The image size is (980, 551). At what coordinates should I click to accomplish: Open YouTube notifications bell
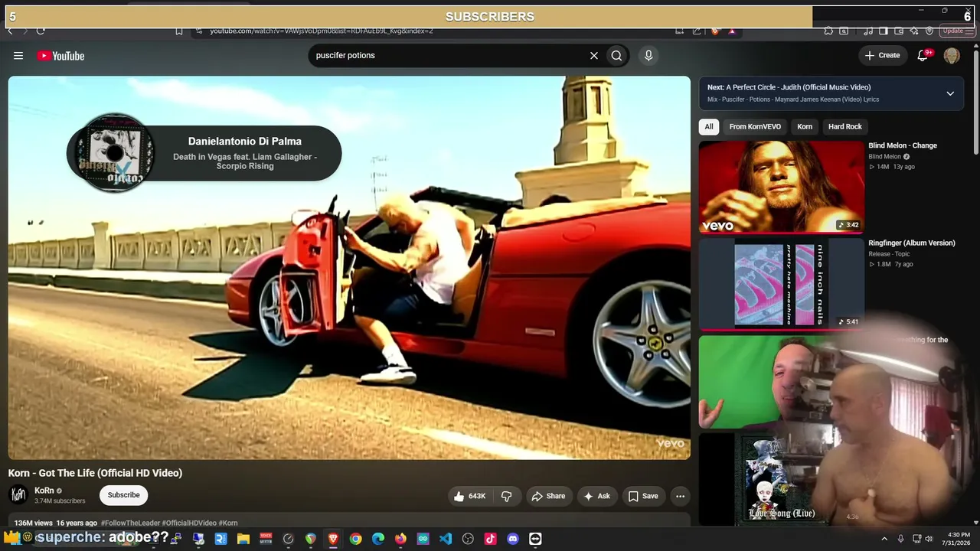click(x=923, y=55)
